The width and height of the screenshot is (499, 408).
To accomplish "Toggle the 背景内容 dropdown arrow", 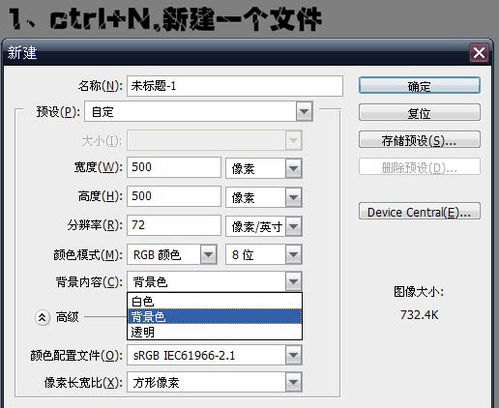I will coord(293,282).
